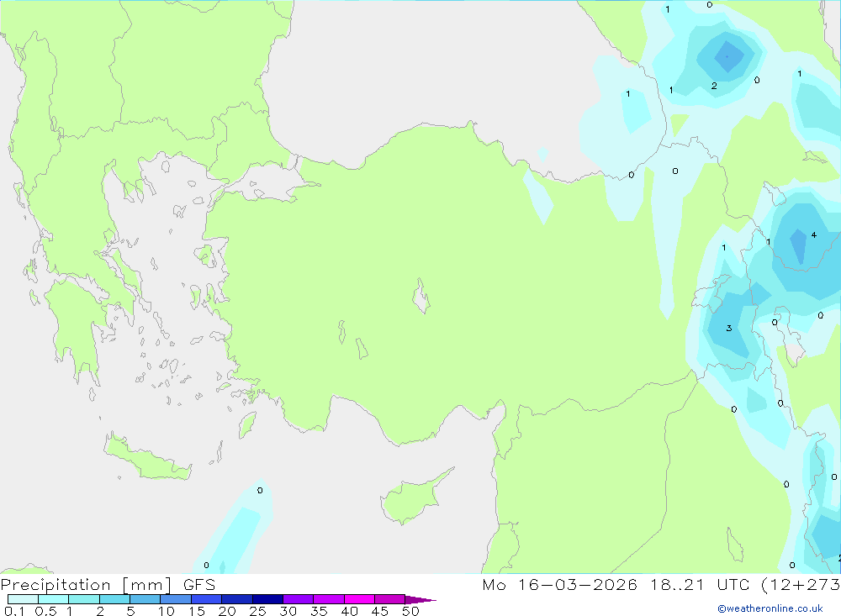Click the '25' legend scale label
841x616 pixels.
tap(258, 611)
